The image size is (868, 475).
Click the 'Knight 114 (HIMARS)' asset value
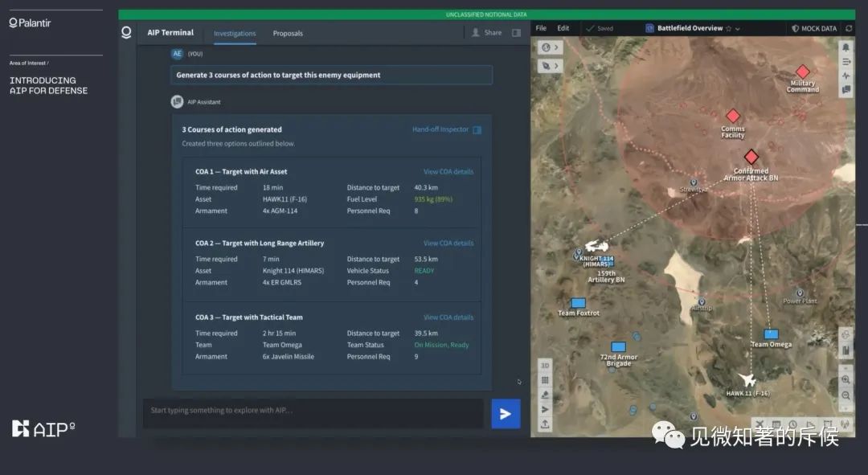pyautogui.click(x=293, y=271)
